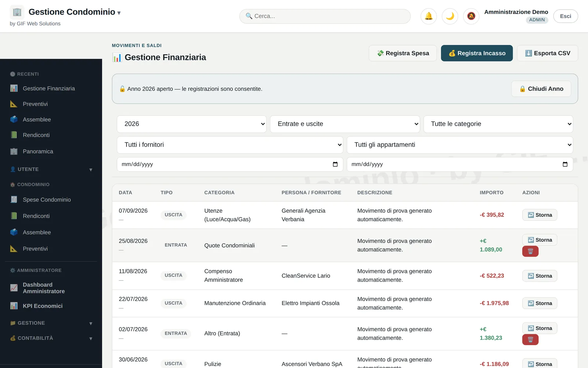Viewport: 588px width, 368px height.
Task: Delete the 02/07/2026 Altro (Entrata) entry
Action: 530,340
